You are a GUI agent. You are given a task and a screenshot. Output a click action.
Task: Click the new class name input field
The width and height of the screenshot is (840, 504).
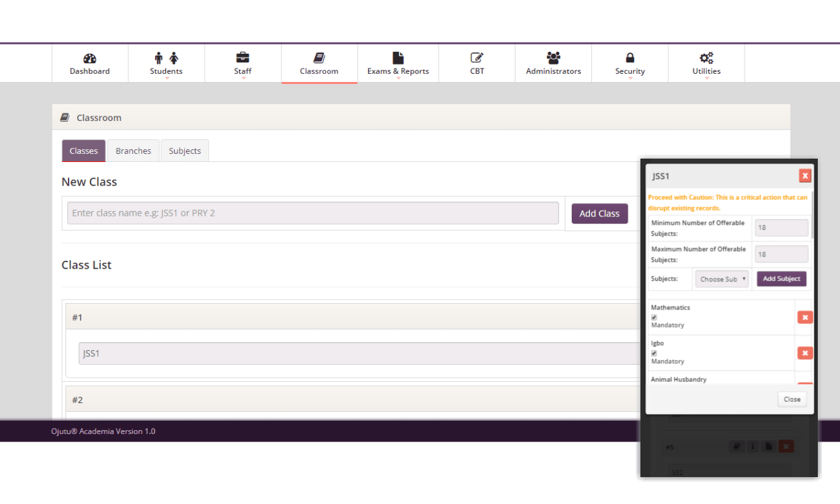coord(313,213)
